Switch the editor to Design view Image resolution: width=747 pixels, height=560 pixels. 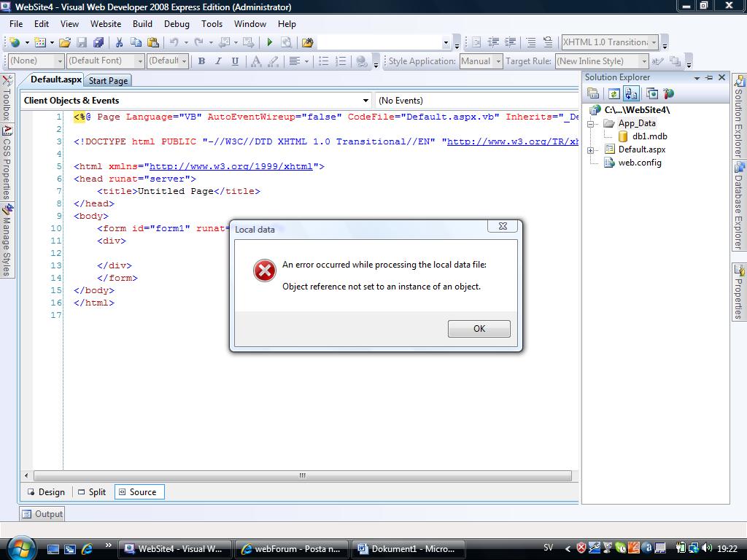pyautogui.click(x=46, y=492)
